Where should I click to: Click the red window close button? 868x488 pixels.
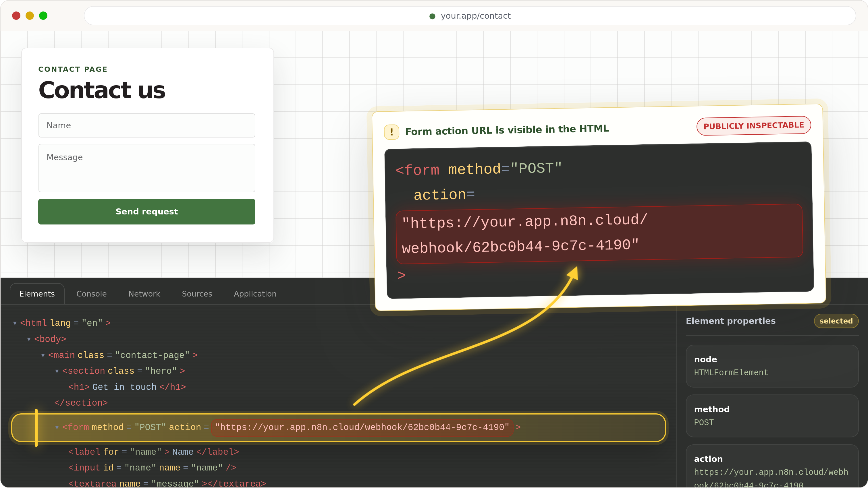(x=16, y=16)
